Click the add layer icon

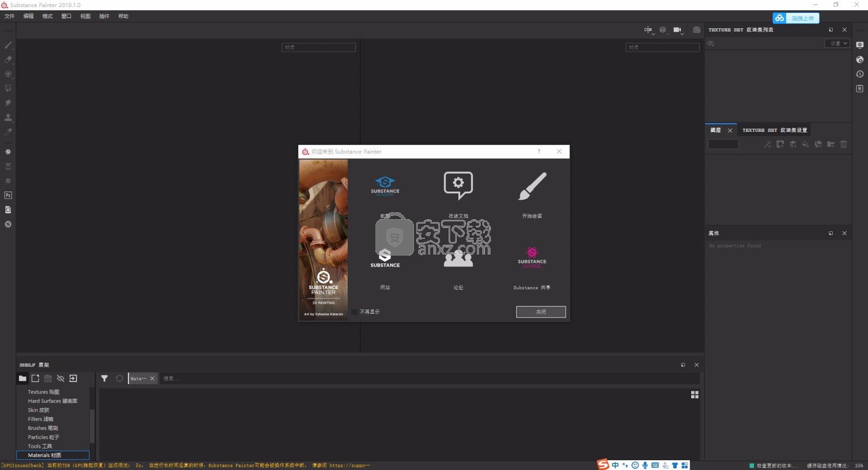point(793,144)
